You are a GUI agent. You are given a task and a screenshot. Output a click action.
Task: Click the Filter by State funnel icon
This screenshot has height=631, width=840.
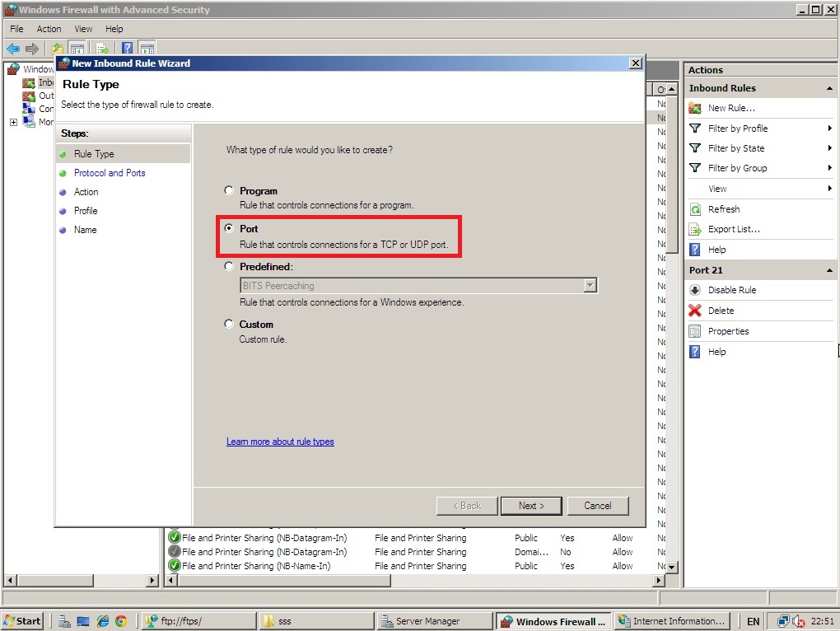click(x=695, y=148)
